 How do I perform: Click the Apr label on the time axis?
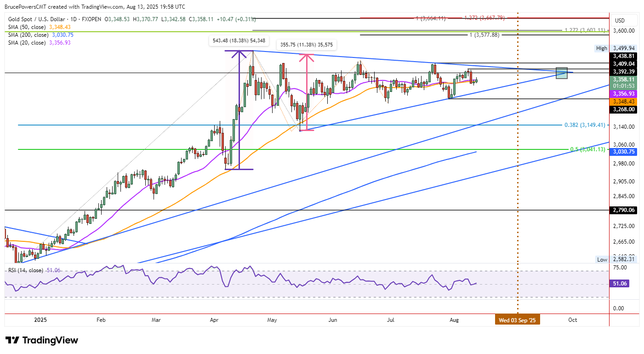pyautogui.click(x=214, y=320)
